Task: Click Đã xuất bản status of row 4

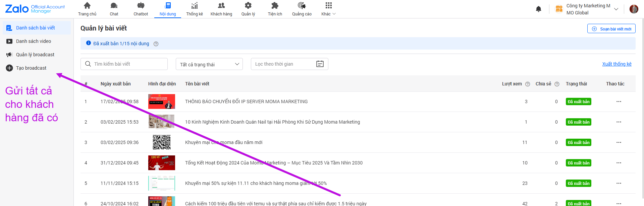Action: (579, 163)
